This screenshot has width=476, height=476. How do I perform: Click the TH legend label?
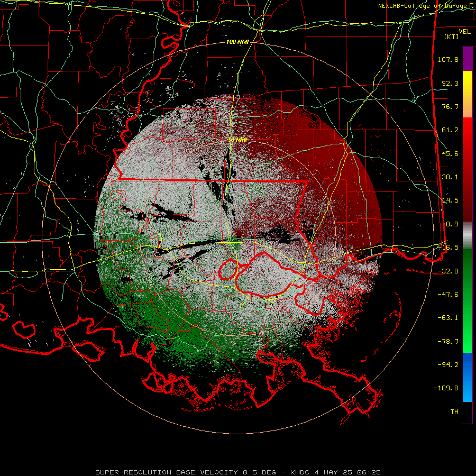tap(454, 412)
